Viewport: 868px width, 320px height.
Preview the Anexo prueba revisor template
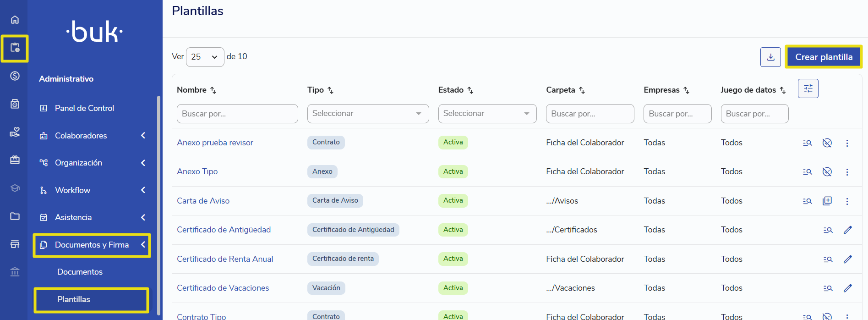click(807, 143)
